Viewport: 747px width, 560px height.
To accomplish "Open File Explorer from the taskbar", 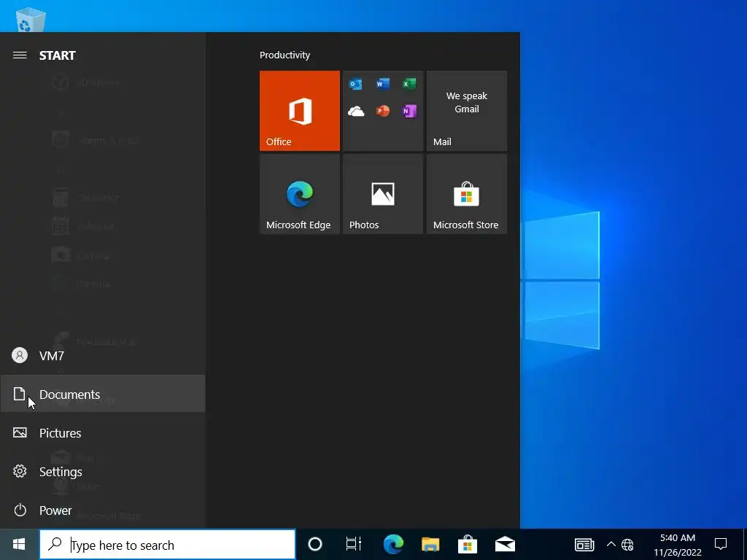I will (430, 544).
